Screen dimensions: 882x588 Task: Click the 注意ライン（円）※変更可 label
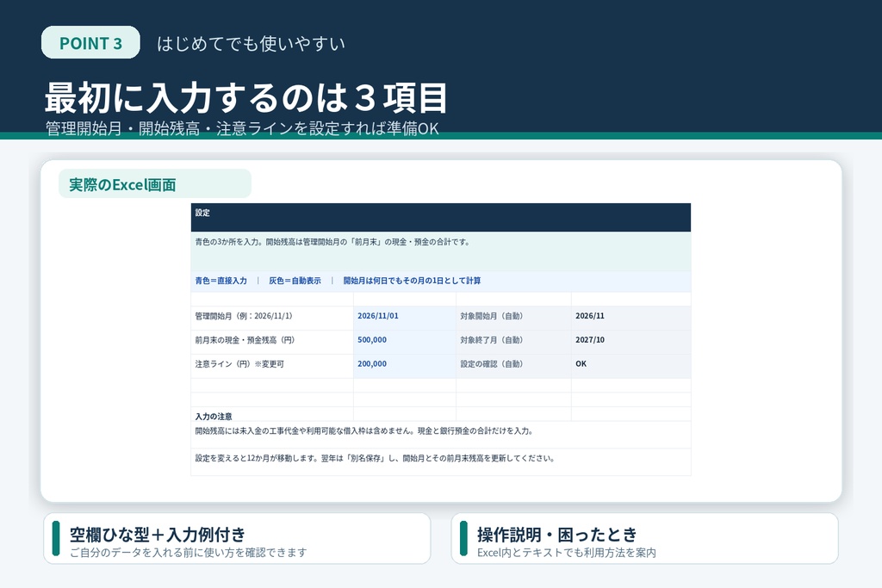239,364
